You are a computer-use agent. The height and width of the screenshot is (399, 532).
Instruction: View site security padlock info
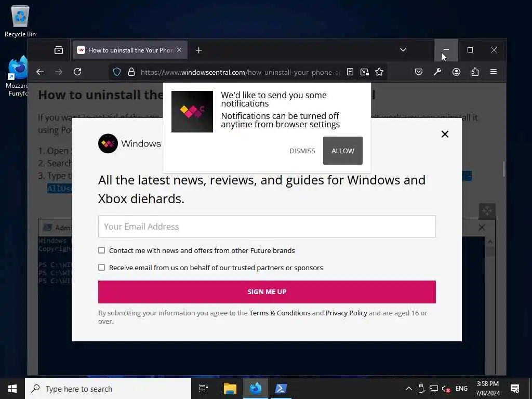coord(131,72)
